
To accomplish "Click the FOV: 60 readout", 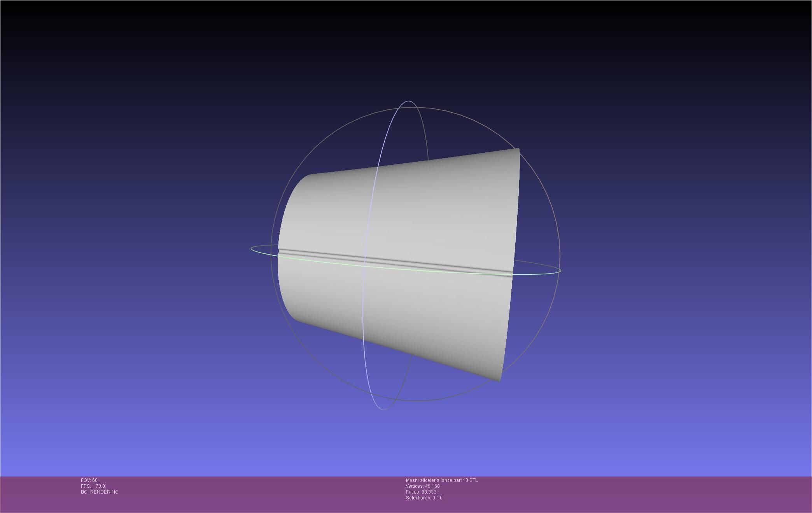I will point(89,480).
